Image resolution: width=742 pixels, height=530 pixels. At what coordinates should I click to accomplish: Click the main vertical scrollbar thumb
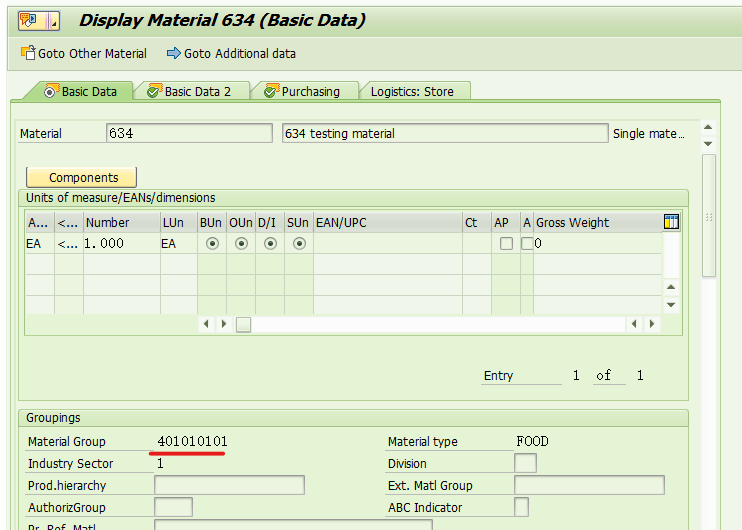pos(708,216)
